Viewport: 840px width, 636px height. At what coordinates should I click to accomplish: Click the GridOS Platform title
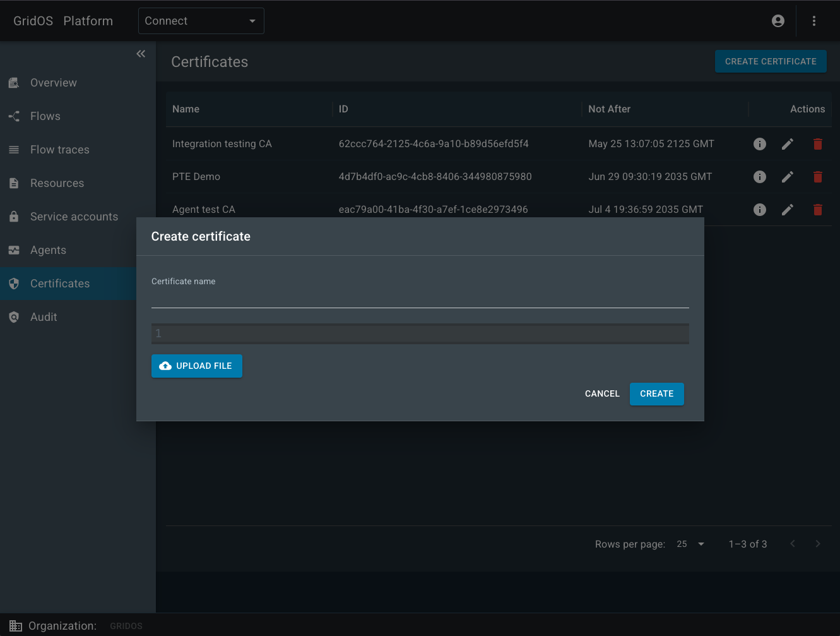tap(63, 21)
